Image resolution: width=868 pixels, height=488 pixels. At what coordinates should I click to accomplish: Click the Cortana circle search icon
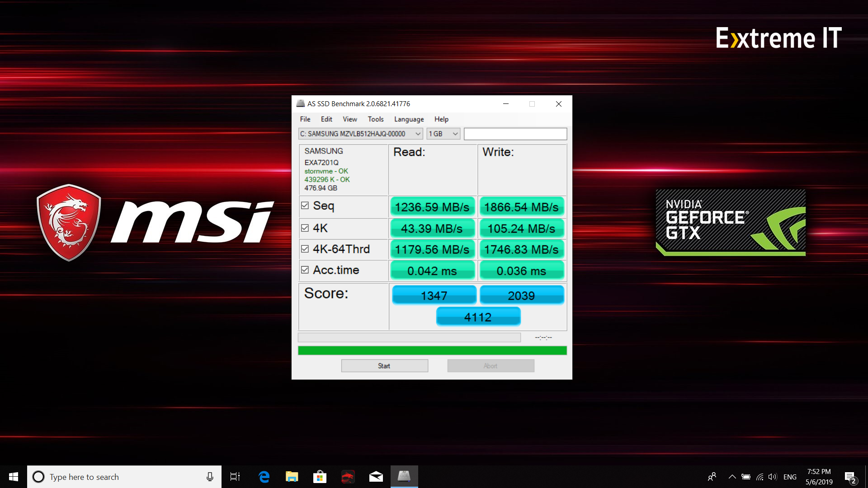click(x=38, y=477)
